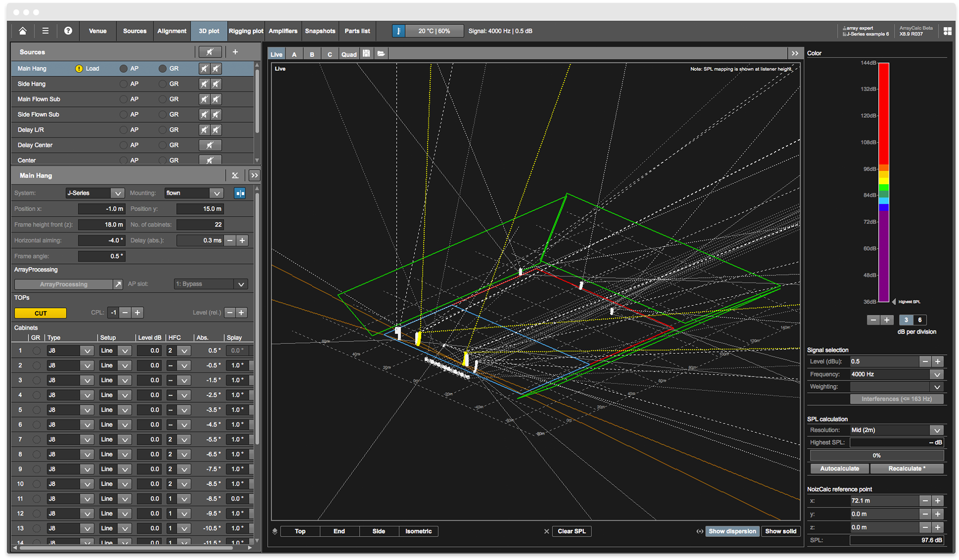Screen dimensions: 959x560
Task: Toggle GR for Main Flown Sub
Action: click(162, 99)
